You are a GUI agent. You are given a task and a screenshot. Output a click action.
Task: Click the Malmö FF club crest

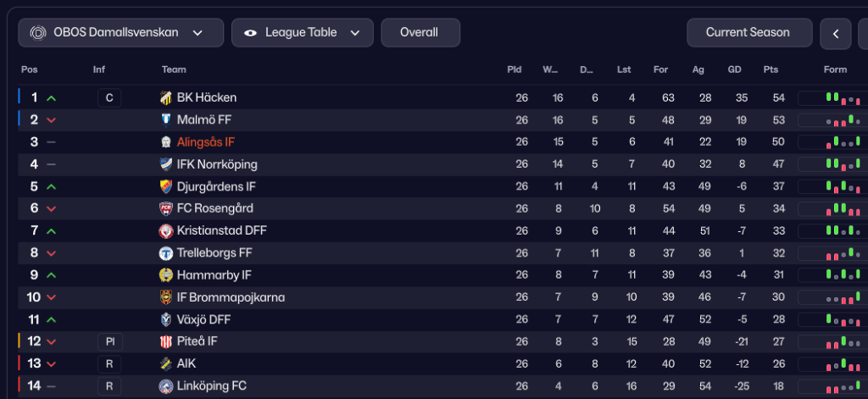pyautogui.click(x=166, y=120)
